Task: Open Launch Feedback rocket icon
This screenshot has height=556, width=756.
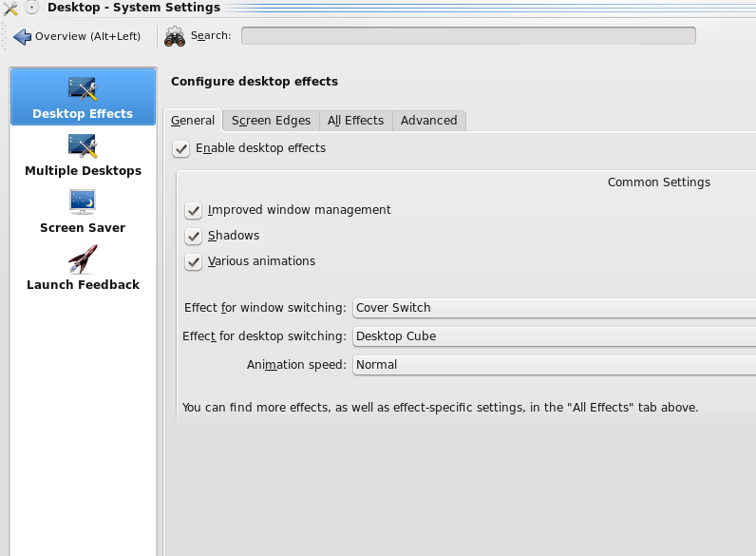Action: point(83,259)
